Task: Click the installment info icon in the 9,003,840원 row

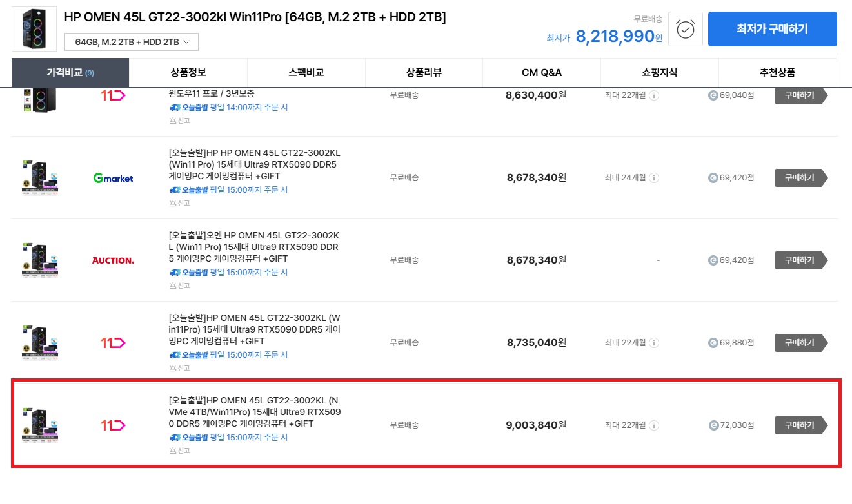Action: coord(653,425)
